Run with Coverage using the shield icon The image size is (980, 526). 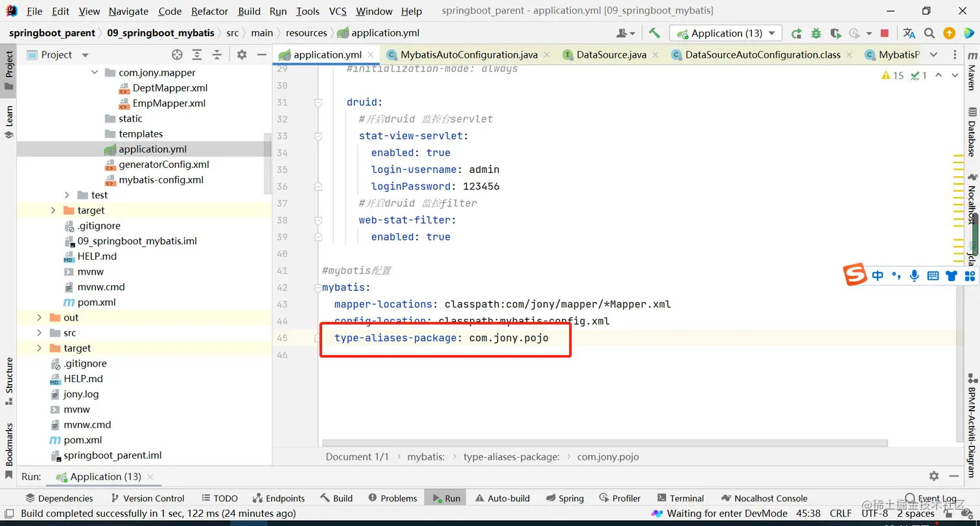(835, 33)
